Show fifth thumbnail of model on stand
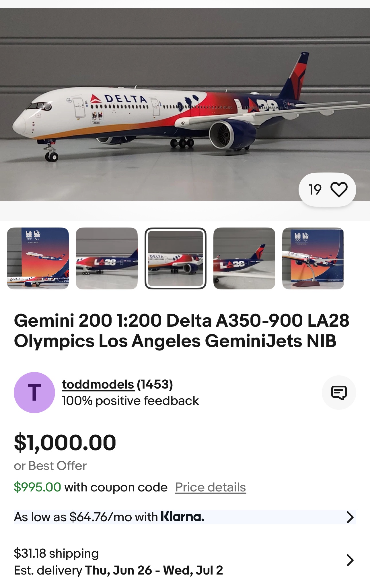 [x=313, y=258]
